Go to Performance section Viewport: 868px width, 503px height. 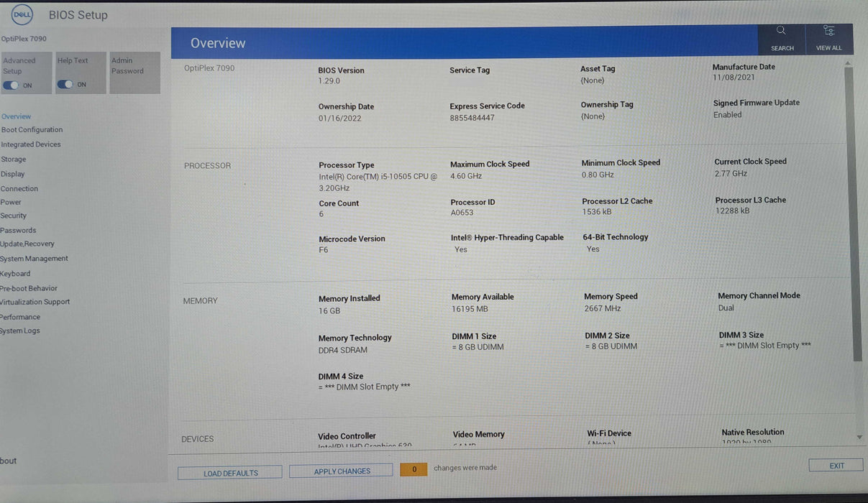click(x=20, y=317)
